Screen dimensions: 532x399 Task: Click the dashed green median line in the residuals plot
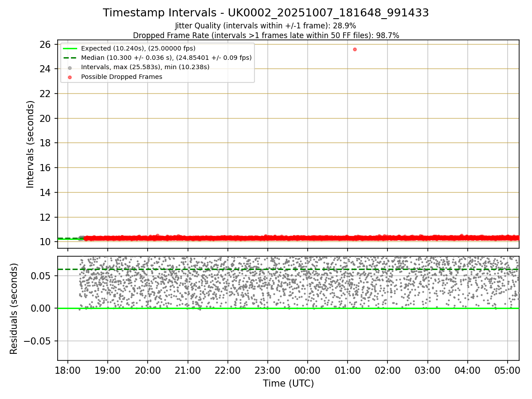(x=288, y=269)
